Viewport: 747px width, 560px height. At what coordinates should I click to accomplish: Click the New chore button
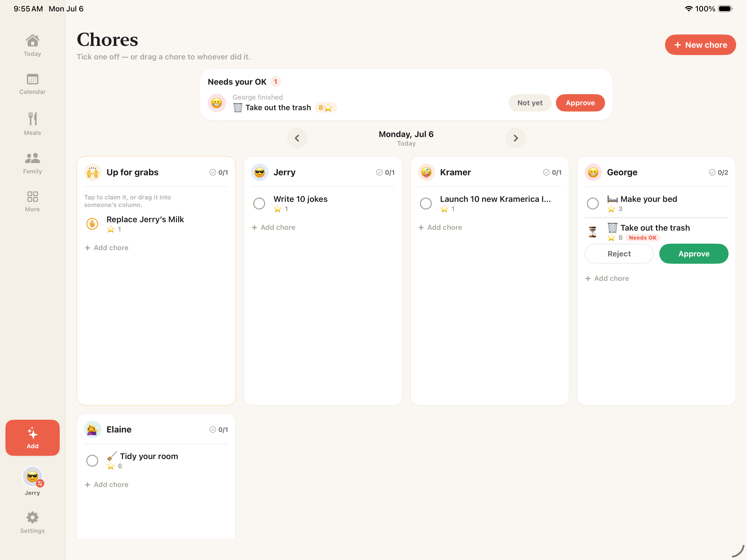coord(700,45)
